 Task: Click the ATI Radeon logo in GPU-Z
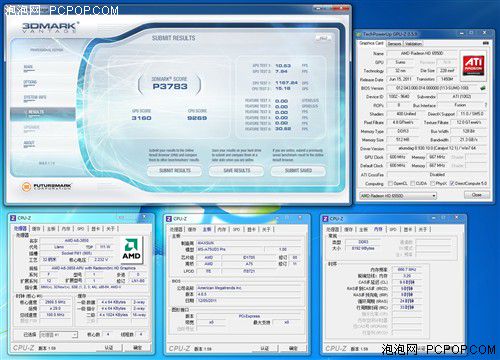coord(473,66)
